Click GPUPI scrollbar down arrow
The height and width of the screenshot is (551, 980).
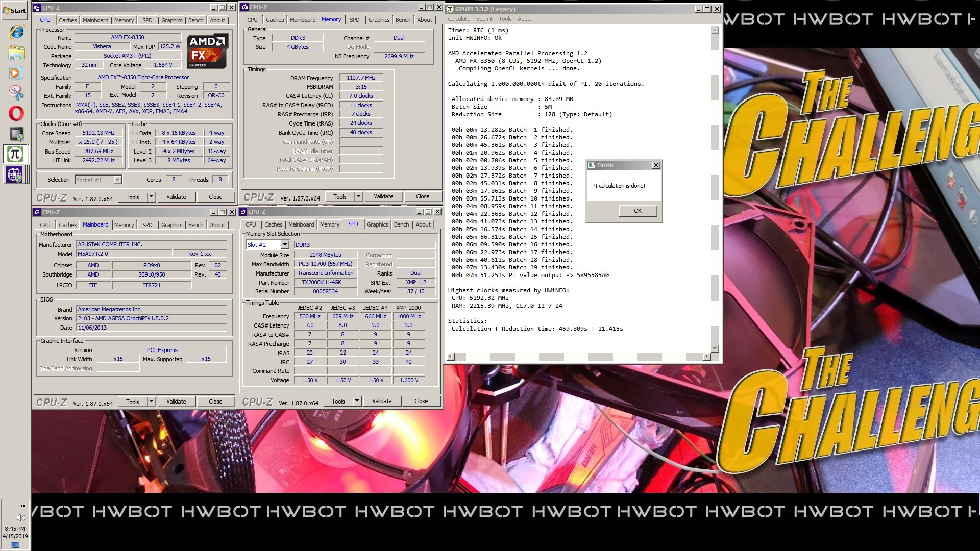click(715, 348)
